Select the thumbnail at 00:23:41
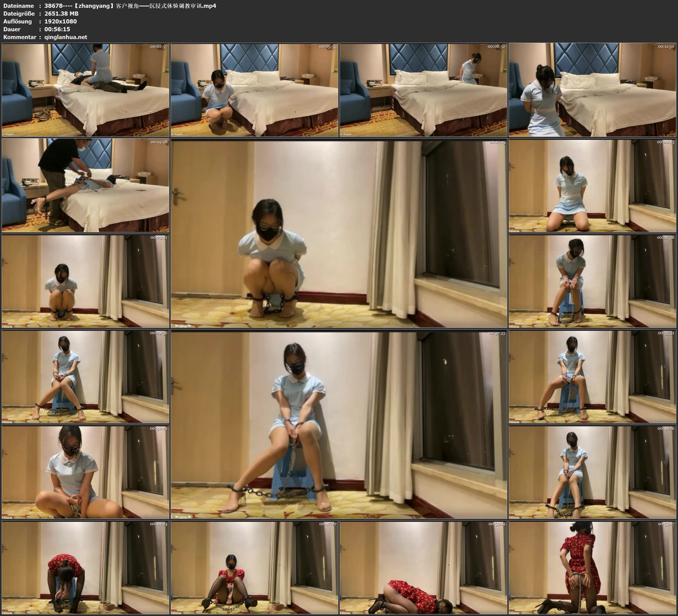Image resolution: width=678 pixels, height=616 pixels. [85, 281]
